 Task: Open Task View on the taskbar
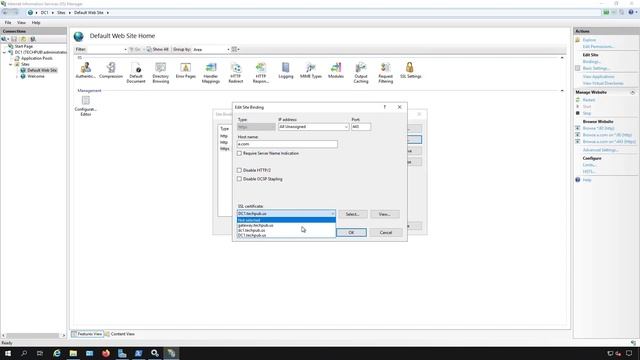point(40,353)
